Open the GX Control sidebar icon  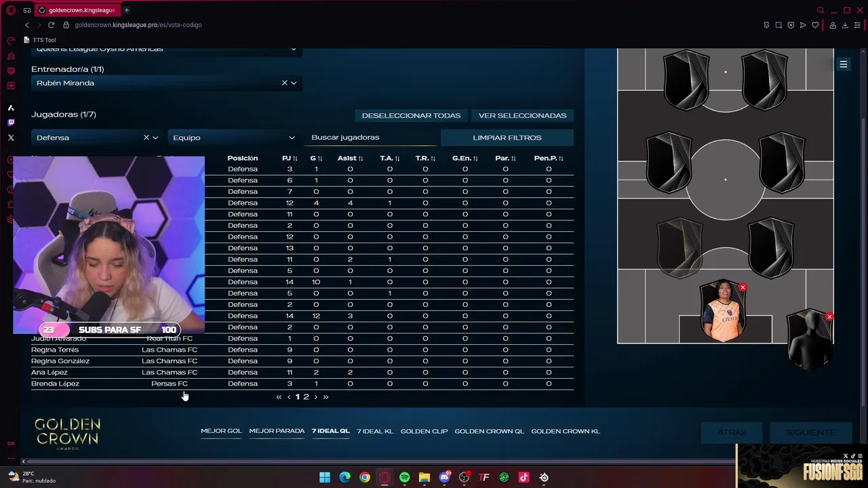click(11, 41)
